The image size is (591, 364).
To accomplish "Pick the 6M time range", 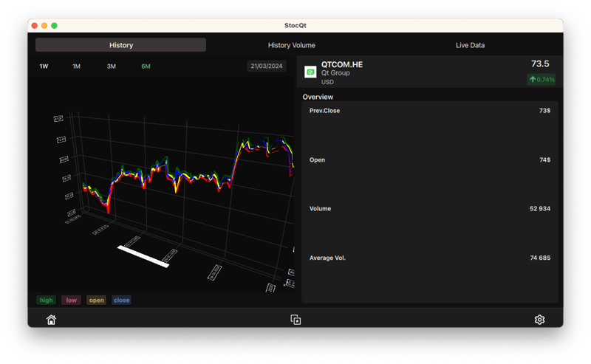I will [146, 66].
